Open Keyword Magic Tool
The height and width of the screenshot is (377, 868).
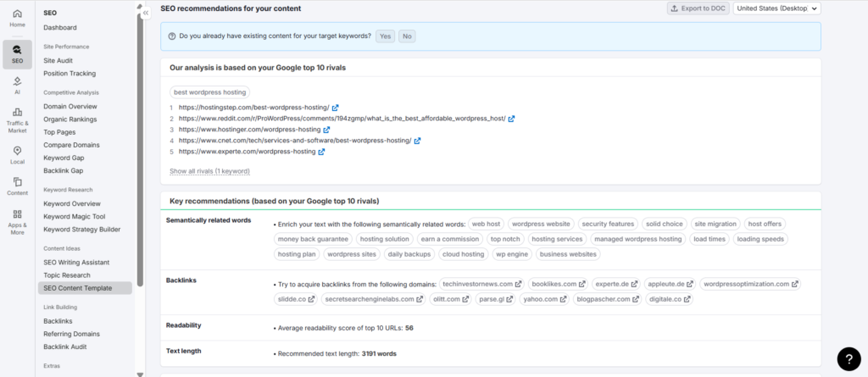tap(75, 216)
